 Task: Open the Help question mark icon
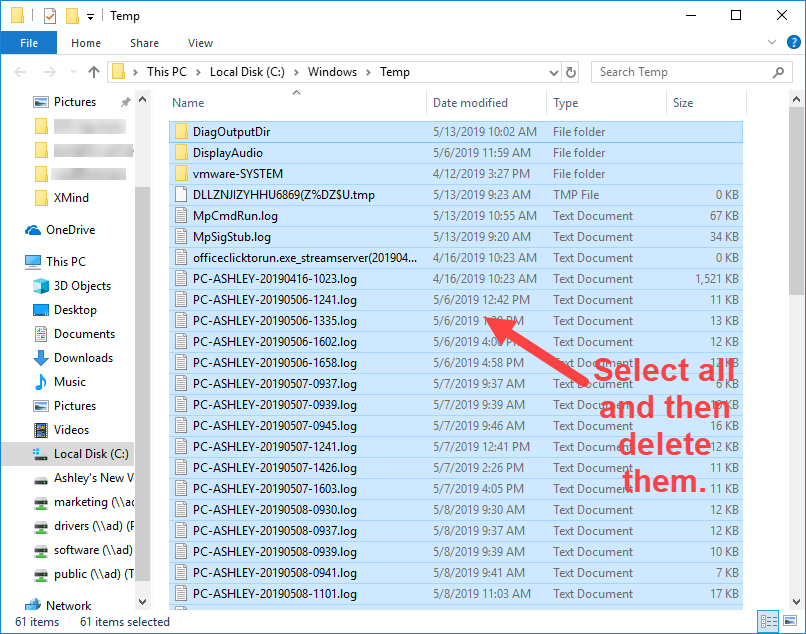(x=790, y=43)
